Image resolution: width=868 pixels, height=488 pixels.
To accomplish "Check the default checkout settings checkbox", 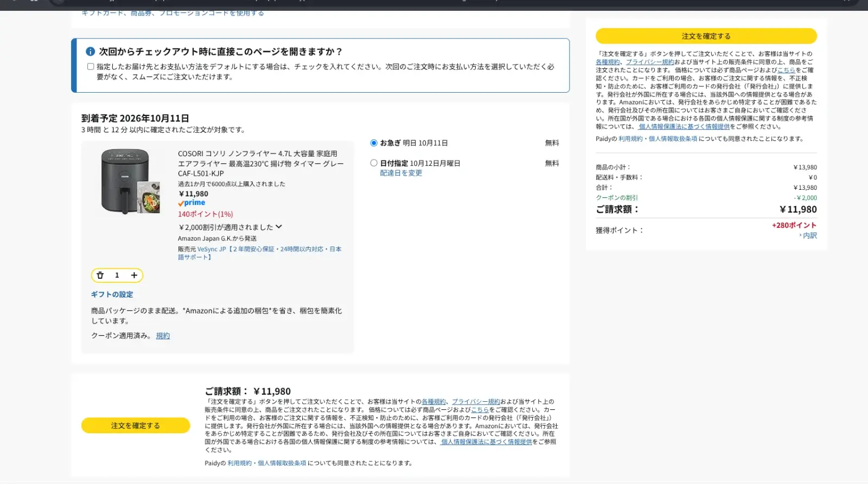I will pos(91,67).
